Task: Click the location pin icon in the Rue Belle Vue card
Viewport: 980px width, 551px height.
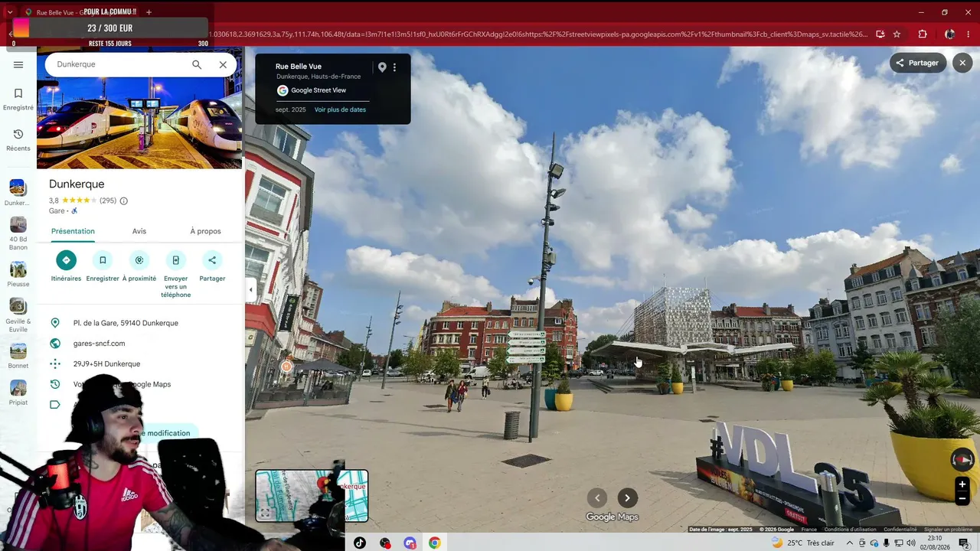Action: [x=382, y=67]
